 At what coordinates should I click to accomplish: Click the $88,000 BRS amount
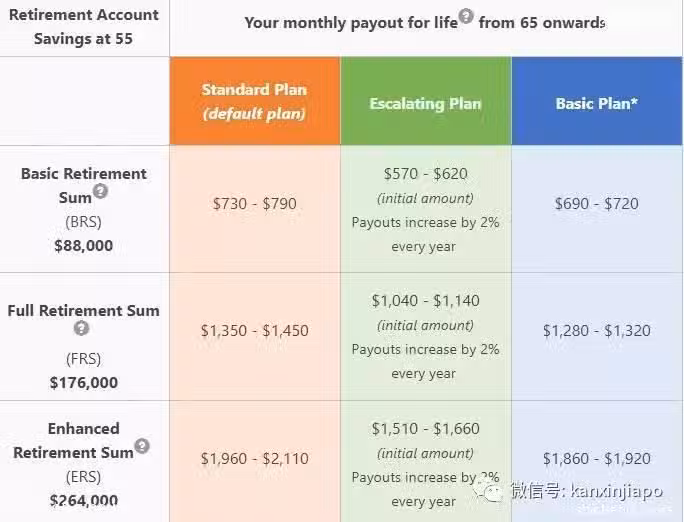tap(83, 246)
